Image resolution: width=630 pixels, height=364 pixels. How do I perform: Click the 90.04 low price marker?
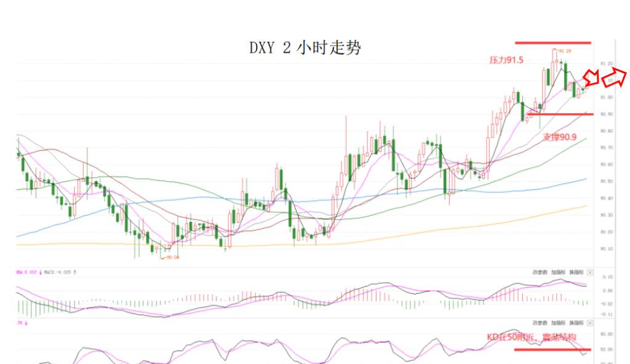pyautogui.click(x=173, y=257)
